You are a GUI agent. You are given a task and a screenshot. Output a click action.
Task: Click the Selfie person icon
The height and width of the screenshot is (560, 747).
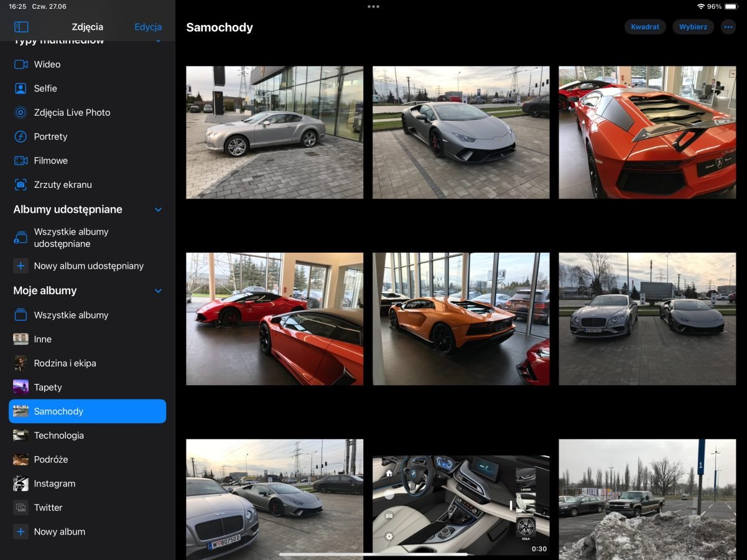(x=21, y=88)
